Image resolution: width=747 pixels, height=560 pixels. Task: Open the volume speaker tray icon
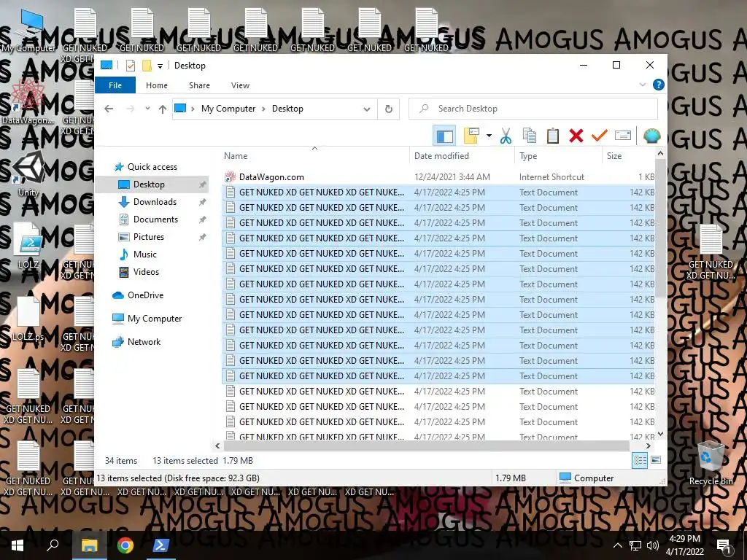[653, 545]
